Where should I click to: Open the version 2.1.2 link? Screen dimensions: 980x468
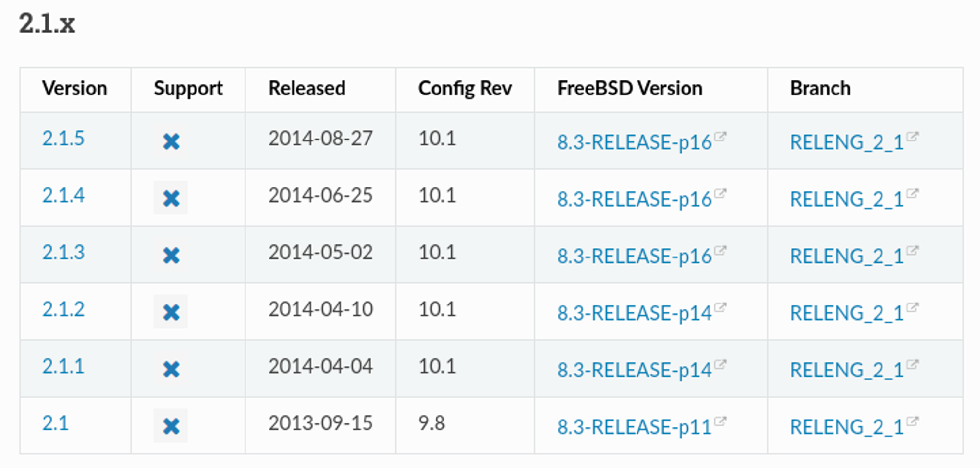tap(63, 309)
